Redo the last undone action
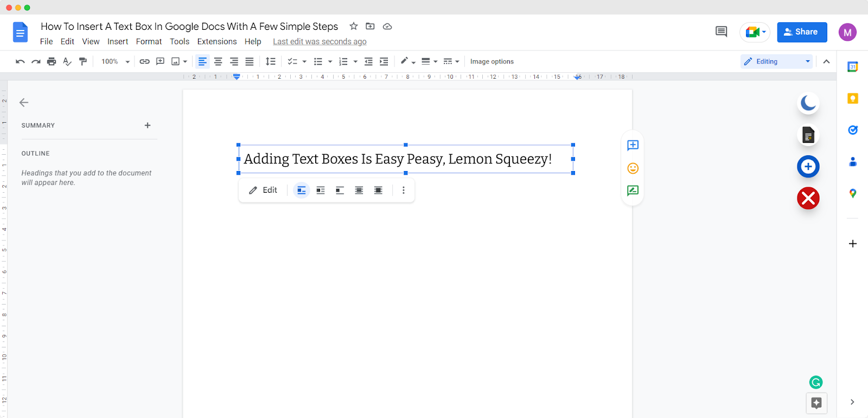Screen dimensions: 868x418 tap(36, 61)
